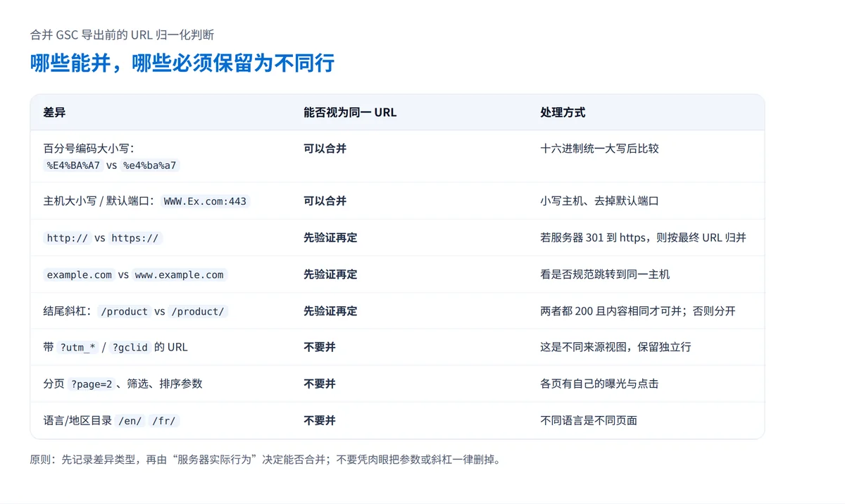Click the code /en/
This screenshot has height=504, width=845.
[130, 421]
